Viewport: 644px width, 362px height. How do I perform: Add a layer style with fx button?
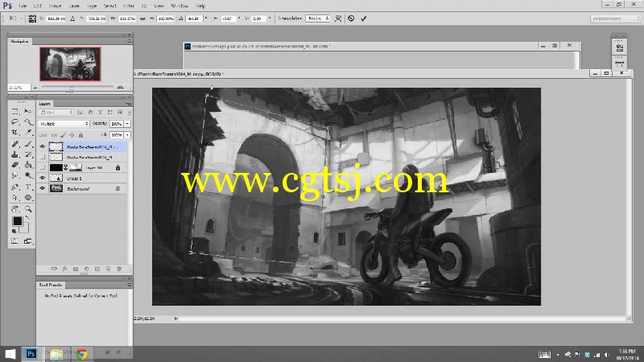(x=64, y=269)
